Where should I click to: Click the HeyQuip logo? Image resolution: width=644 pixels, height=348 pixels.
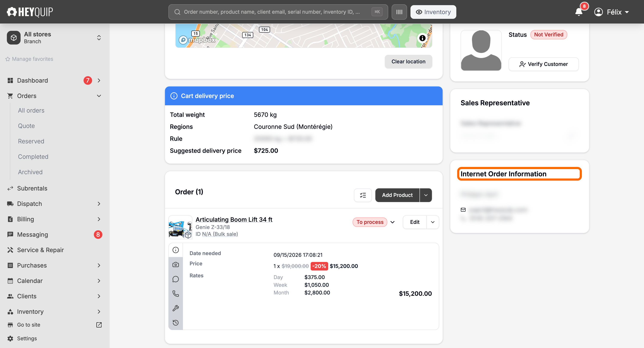coord(30,12)
